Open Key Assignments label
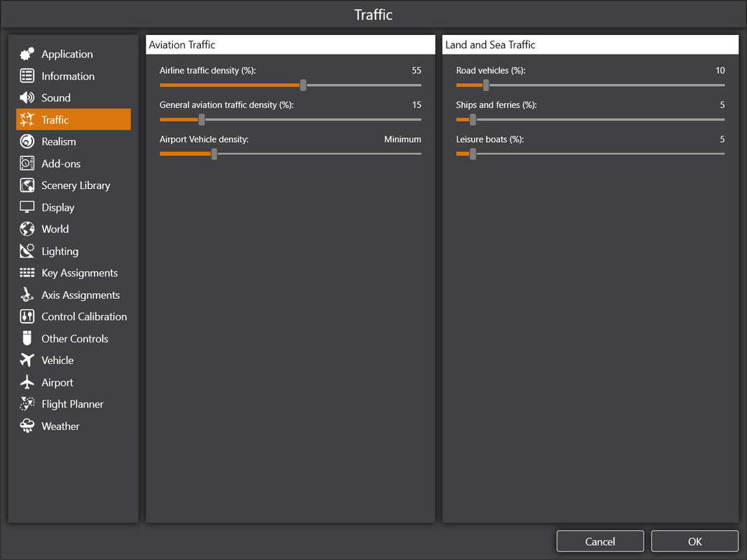747x560 pixels. click(x=80, y=273)
